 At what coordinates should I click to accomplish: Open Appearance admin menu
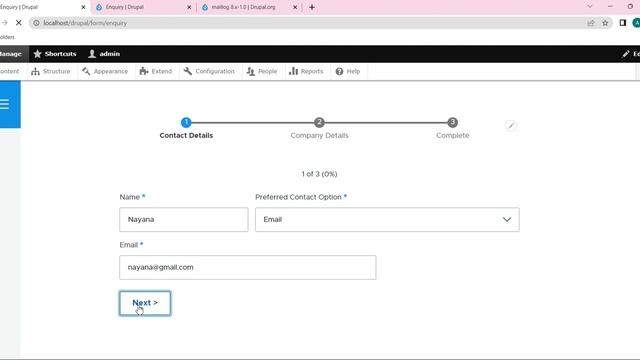pos(105,71)
